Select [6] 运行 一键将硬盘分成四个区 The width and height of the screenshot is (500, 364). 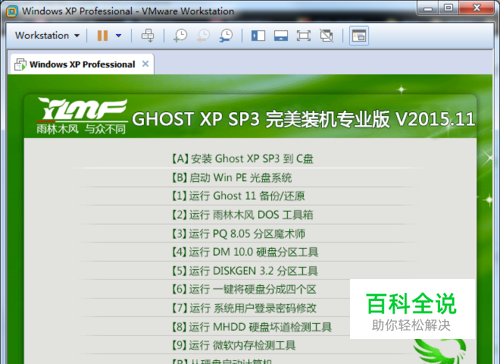pyautogui.click(x=244, y=289)
